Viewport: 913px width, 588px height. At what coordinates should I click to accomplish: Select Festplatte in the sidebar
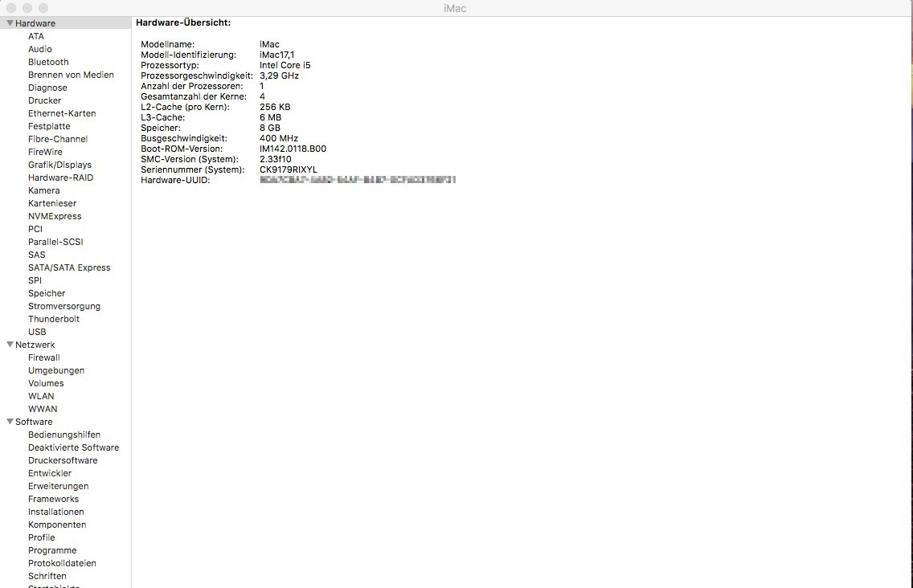(x=49, y=126)
